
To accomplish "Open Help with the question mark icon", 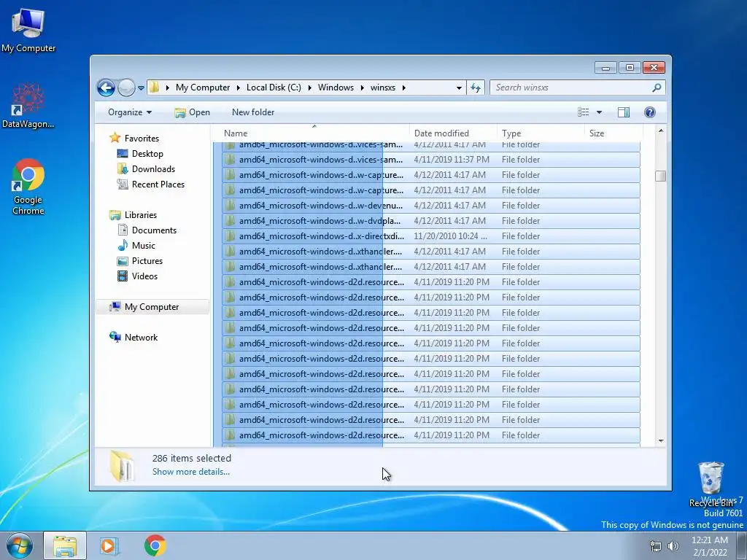I will point(650,112).
